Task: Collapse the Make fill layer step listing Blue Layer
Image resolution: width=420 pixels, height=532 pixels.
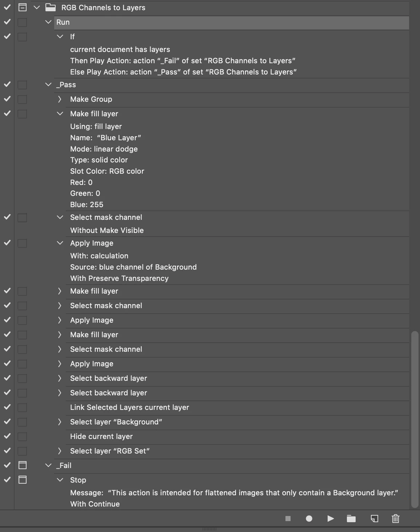Action: 60,113
